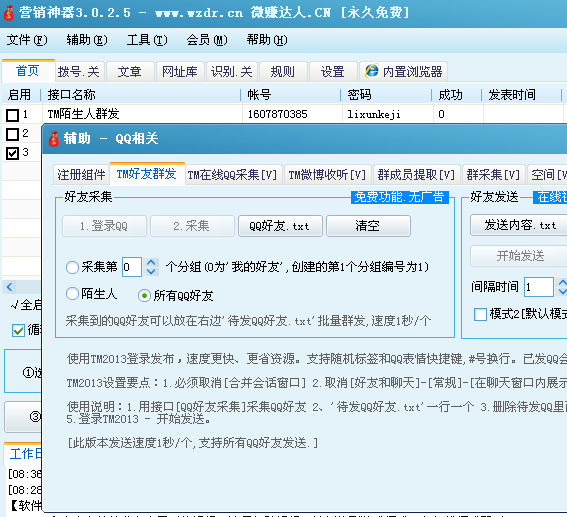Open the 文件(F) menu
Image resolution: width=567 pixels, height=517 pixels.
[x=27, y=40]
